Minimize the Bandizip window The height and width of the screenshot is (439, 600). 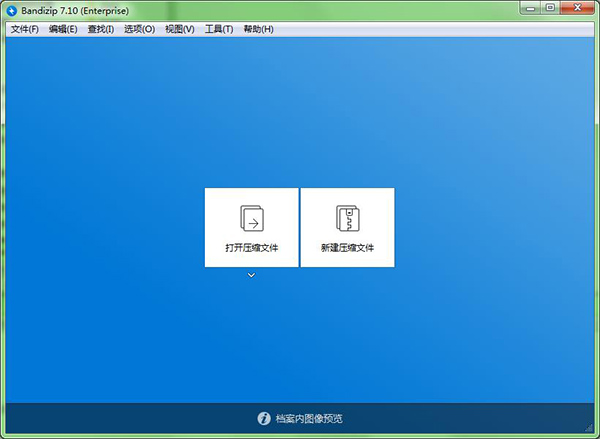click(x=530, y=8)
